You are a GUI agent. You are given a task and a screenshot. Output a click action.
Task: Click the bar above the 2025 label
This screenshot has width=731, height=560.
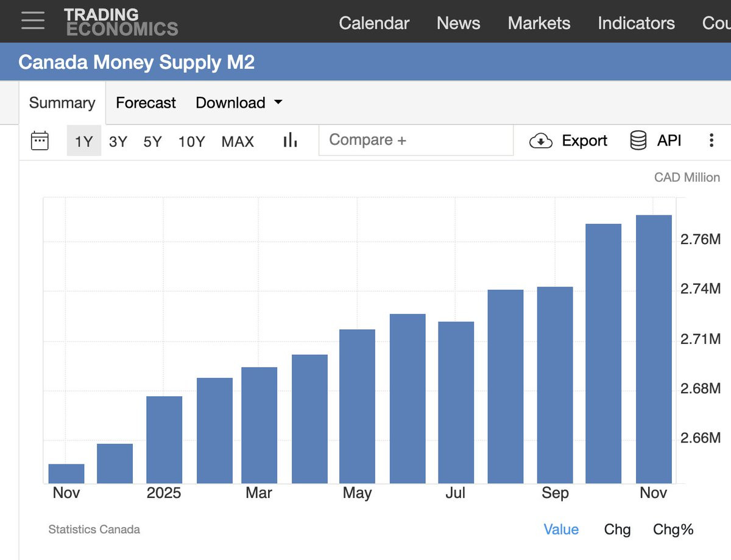pyautogui.click(x=164, y=440)
